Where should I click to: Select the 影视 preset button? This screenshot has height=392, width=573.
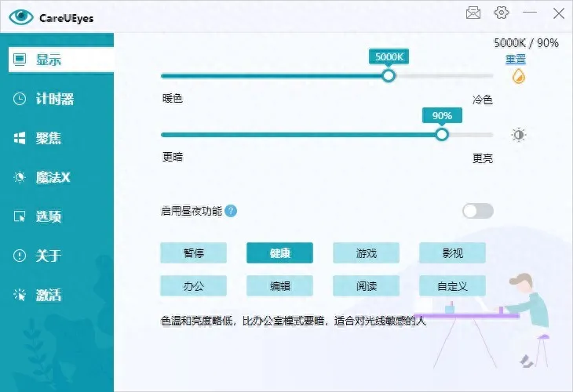coord(452,252)
